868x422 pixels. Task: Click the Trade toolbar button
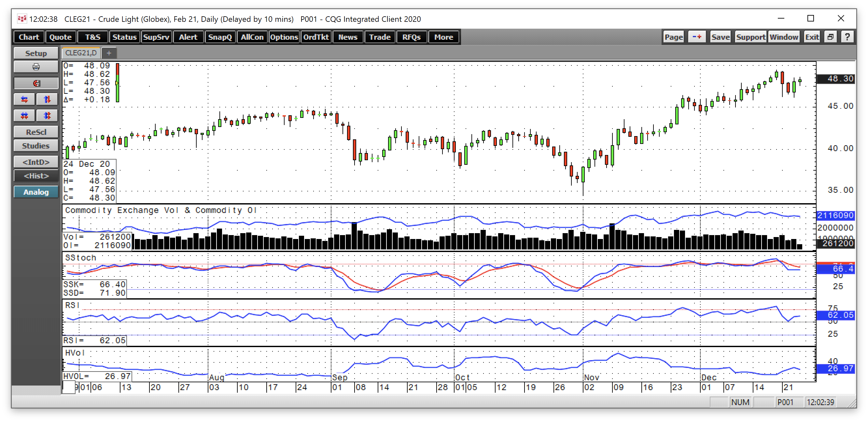[x=379, y=37]
